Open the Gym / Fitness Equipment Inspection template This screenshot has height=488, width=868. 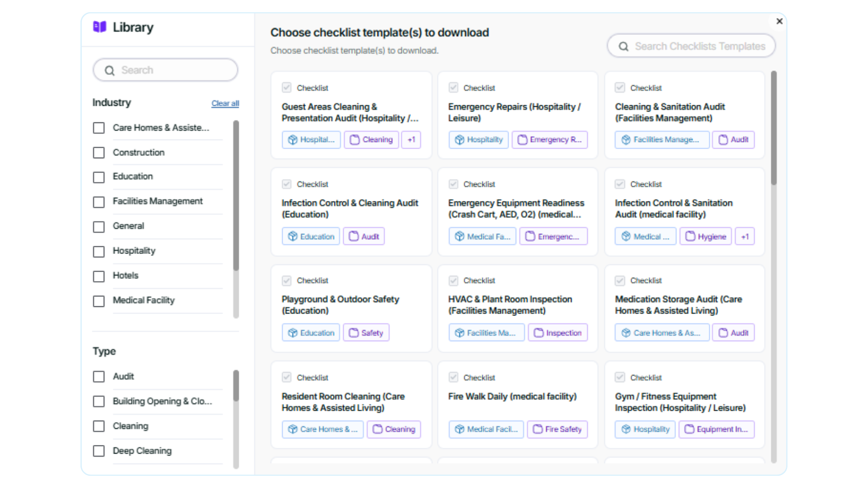click(x=680, y=402)
